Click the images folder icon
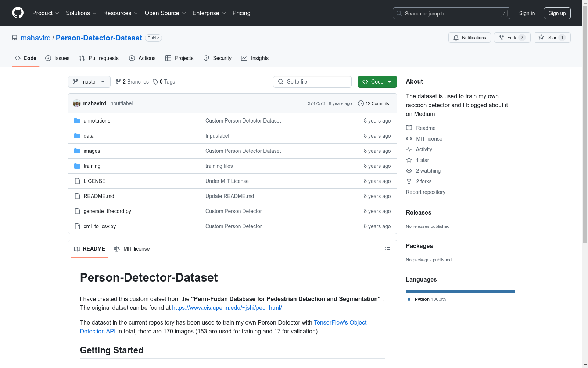The image size is (588, 368). [77, 151]
